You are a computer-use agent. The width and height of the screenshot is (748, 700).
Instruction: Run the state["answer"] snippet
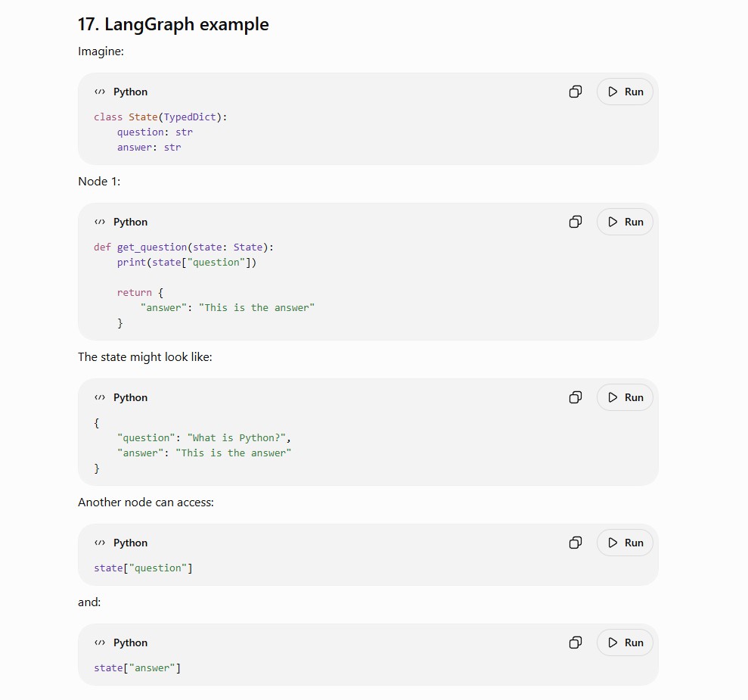click(x=625, y=642)
